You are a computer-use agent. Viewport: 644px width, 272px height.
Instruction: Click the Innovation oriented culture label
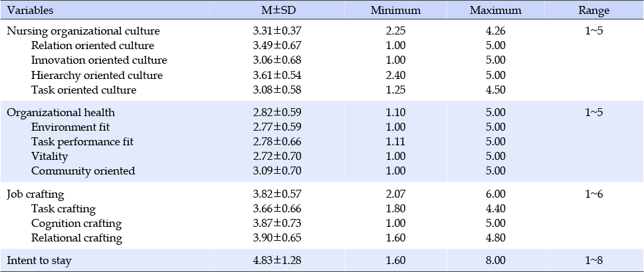point(98,60)
